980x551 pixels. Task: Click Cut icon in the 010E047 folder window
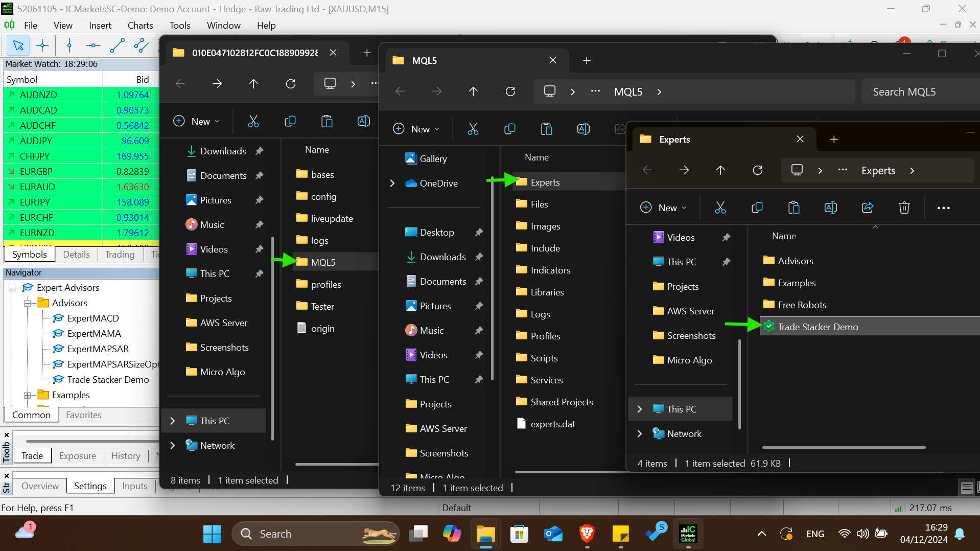coord(253,122)
